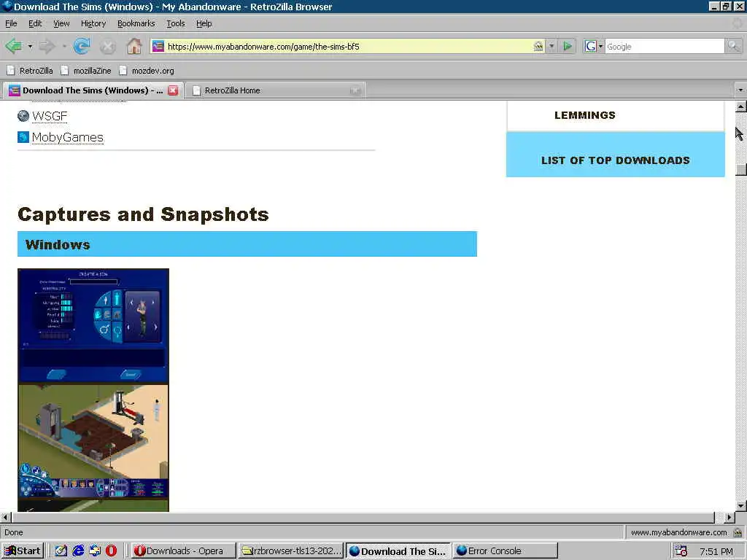Open the History menu
The height and width of the screenshot is (560, 747).
click(x=93, y=23)
